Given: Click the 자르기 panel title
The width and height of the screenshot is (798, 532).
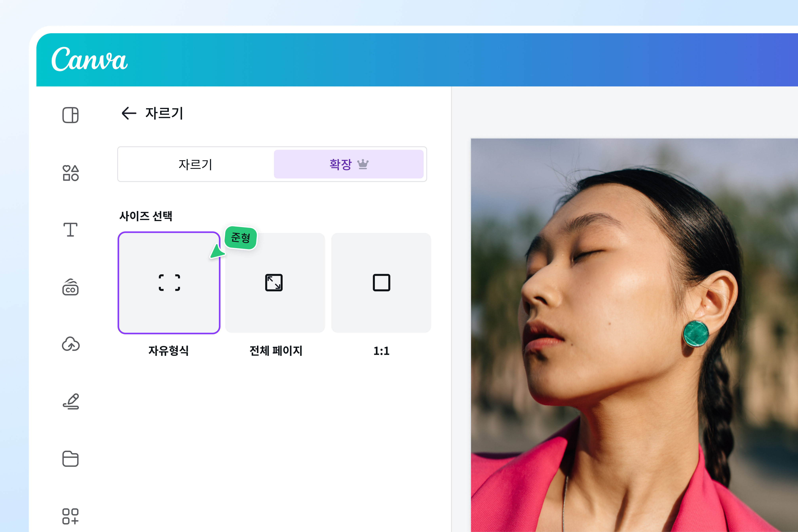Looking at the screenshot, I should [x=164, y=113].
